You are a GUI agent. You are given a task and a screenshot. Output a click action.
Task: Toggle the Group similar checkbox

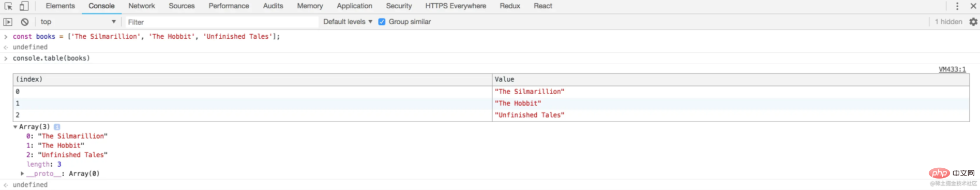(382, 22)
